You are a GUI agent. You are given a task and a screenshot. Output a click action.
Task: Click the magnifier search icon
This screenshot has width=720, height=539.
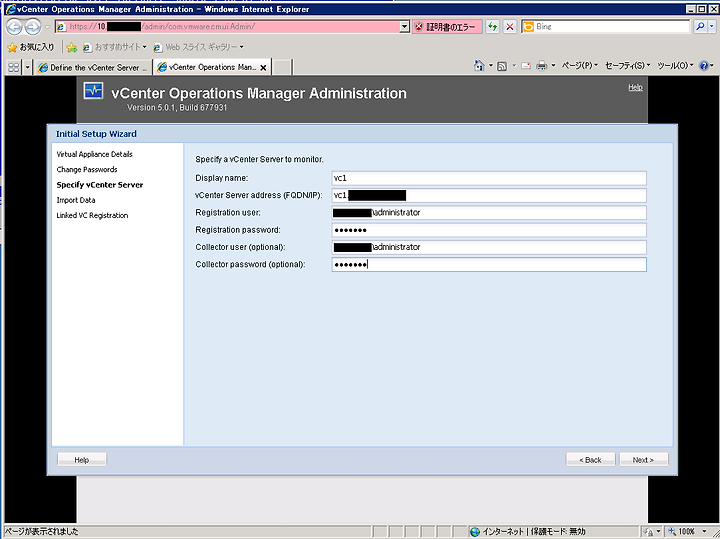700,27
